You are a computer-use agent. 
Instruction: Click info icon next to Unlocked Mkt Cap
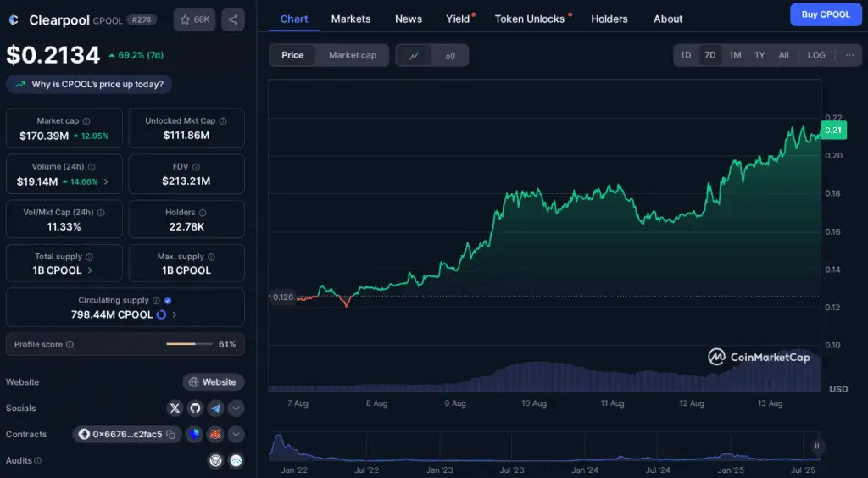click(x=223, y=120)
